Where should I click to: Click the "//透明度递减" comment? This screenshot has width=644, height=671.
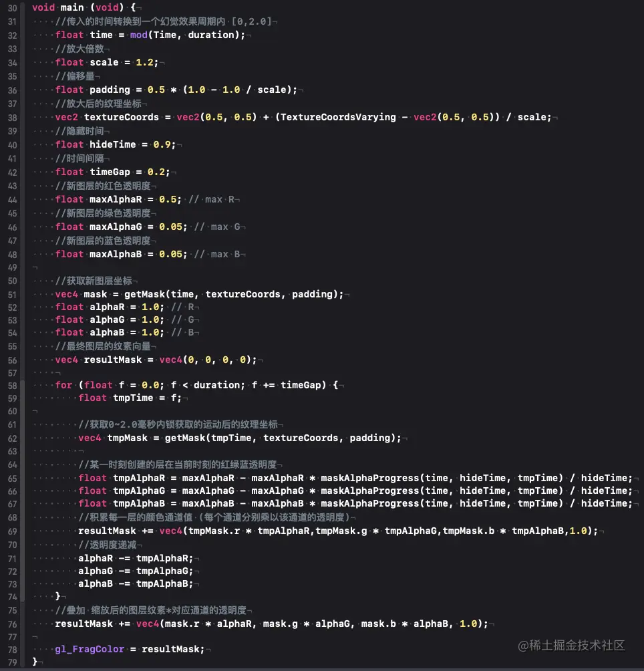pyautogui.click(x=108, y=544)
